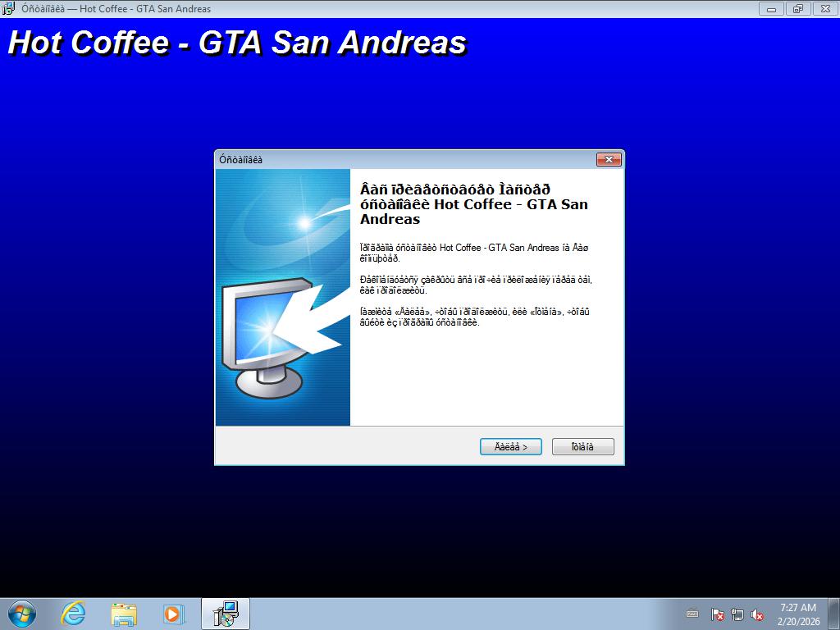Click the network connection tray icon

[737, 614]
